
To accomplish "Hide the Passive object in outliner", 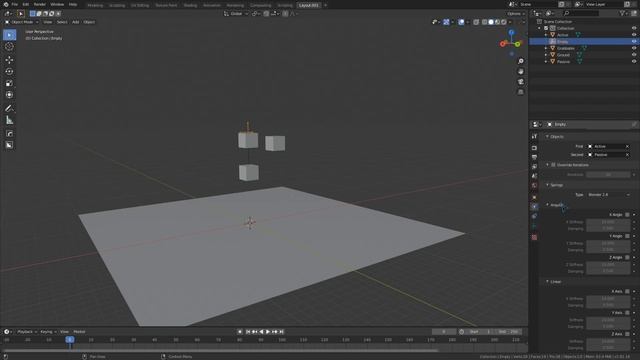I will [634, 61].
